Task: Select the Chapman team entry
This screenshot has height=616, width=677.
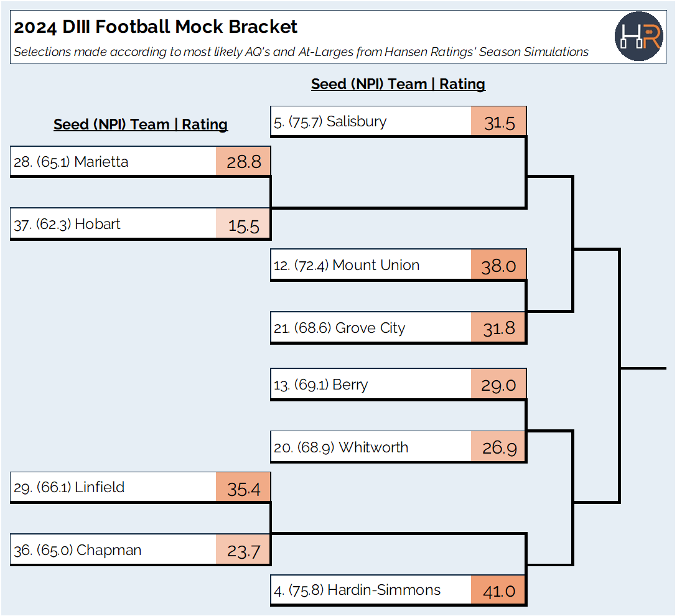Action: 113,549
